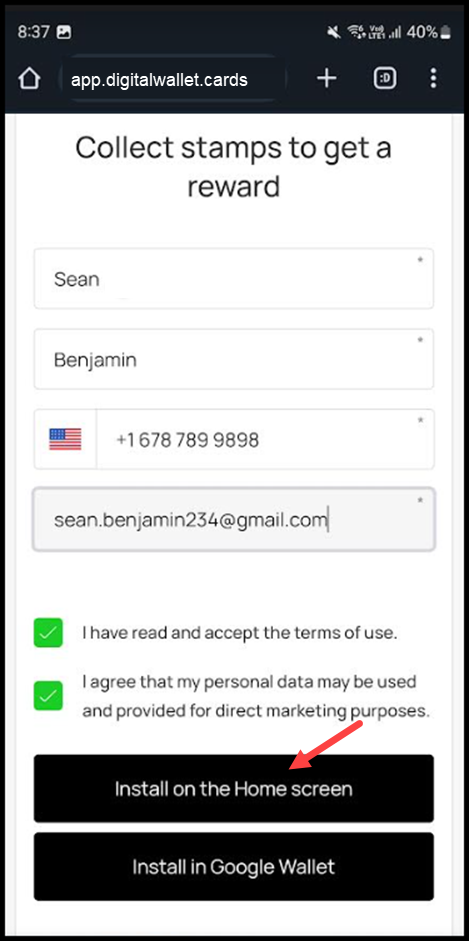This screenshot has height=941, width=469.
Task: Focus the first name field containing Sean
Action: pyautogui.click(x=234, y=279)
